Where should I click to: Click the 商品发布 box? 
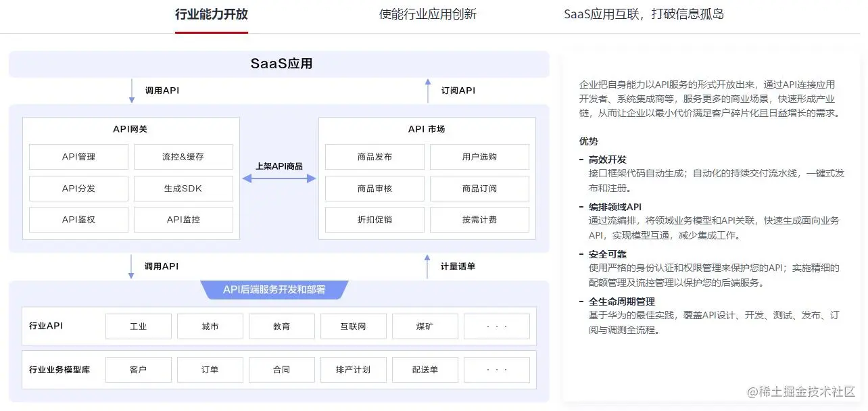coord(375,157)
